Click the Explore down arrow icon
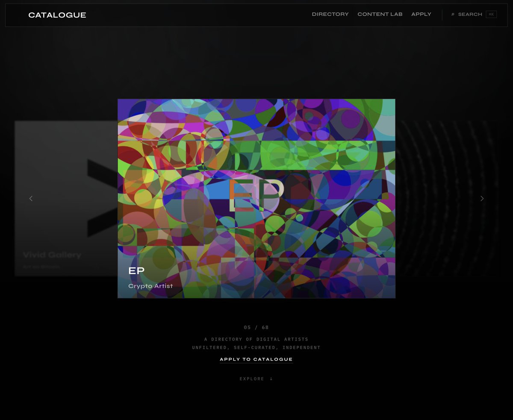Image resolution: width=513 pixels, height=420 pixels. coord(271,379)
